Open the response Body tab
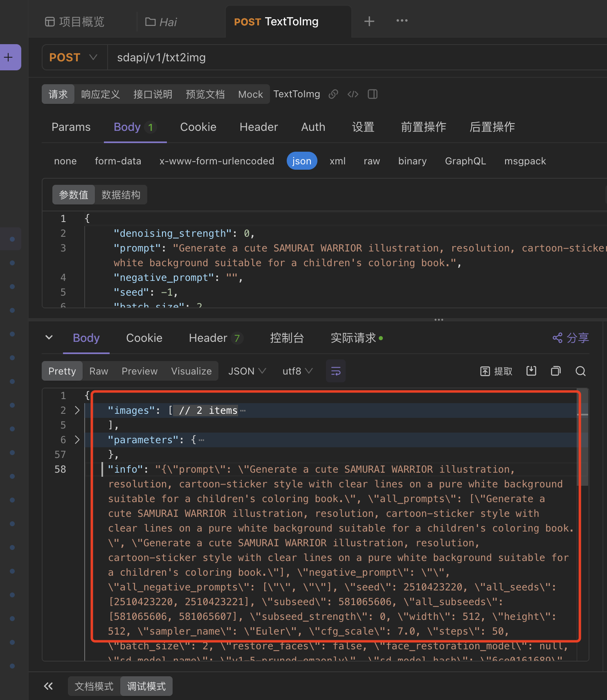This screenshot has width=607, height=700. click(86, 338)
